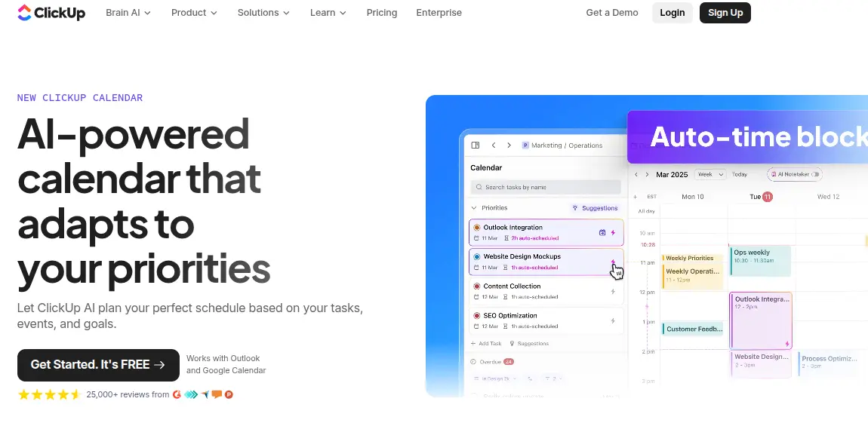Click the Mon 10 day header

[693, 196]
